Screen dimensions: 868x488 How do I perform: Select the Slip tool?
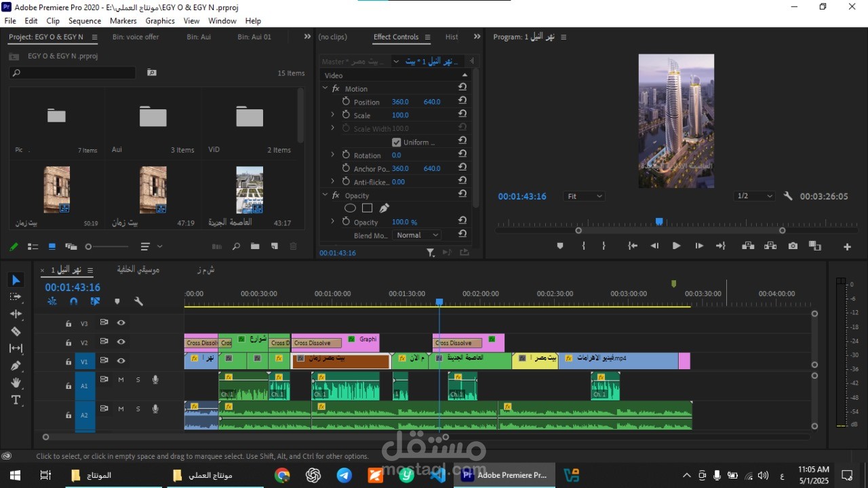click(x=16, y=348)
